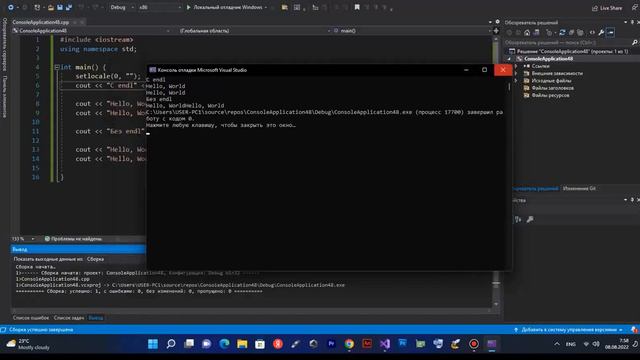Click the split editor icon above the scrollbar
640x360 pixels.
pos(496,31)
